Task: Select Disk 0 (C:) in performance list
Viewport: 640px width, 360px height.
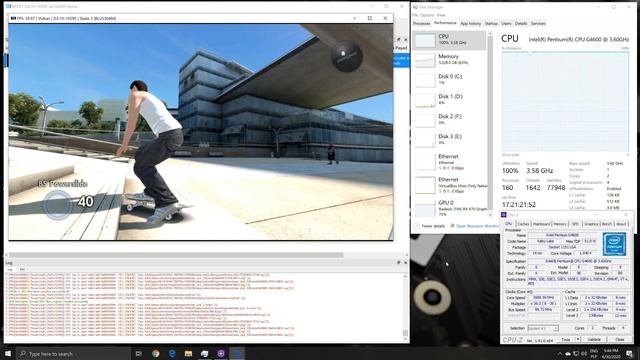Action: point(449,80)
